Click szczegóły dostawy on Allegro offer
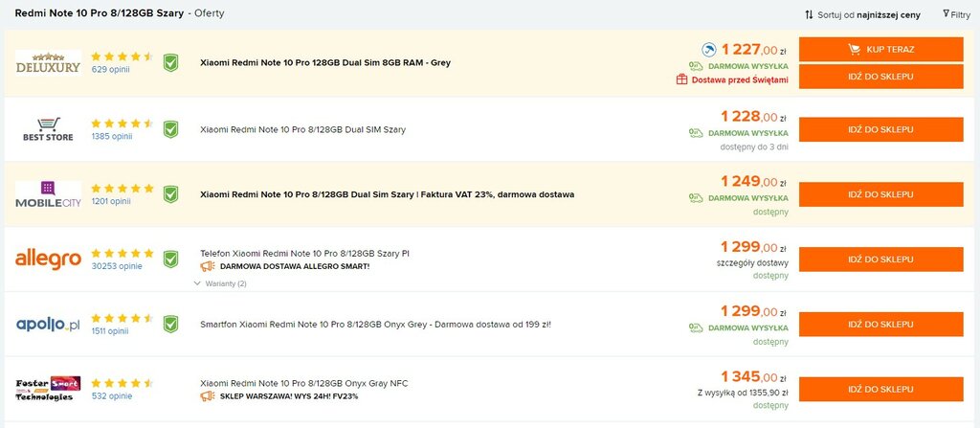The height and width of the screenshot is (428, 980). pyautogui.click(x=752, y=262)
